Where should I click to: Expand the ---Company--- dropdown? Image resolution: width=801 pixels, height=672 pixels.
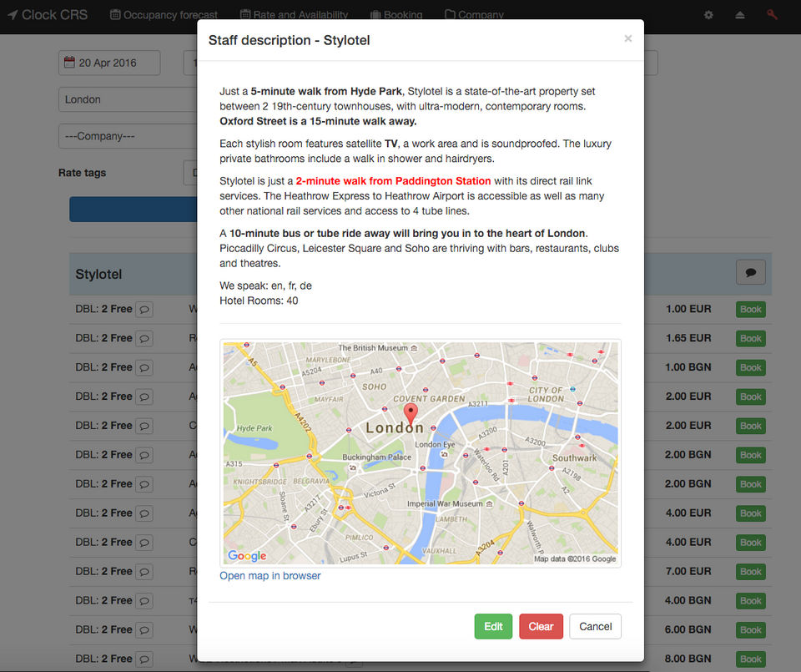(128, 136)
